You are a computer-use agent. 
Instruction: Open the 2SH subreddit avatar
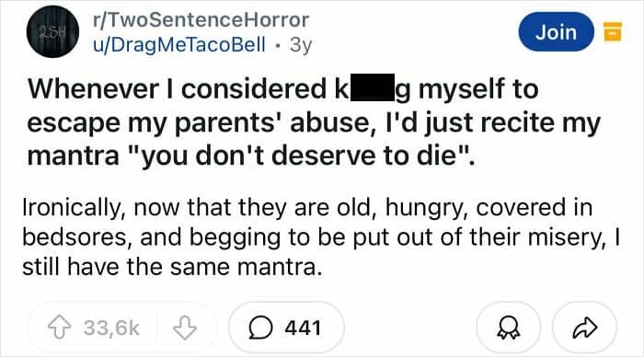(53, 31)
